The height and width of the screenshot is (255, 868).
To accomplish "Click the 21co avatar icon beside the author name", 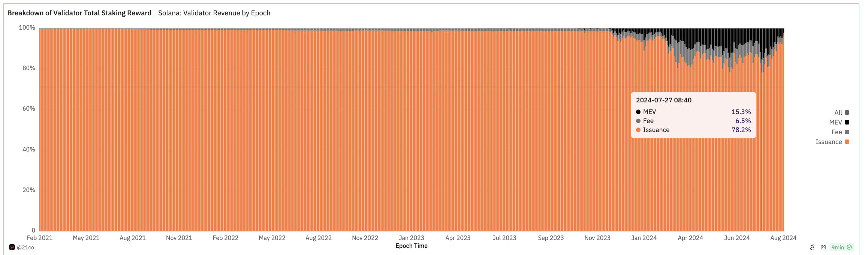I will [x=12, y=247].
